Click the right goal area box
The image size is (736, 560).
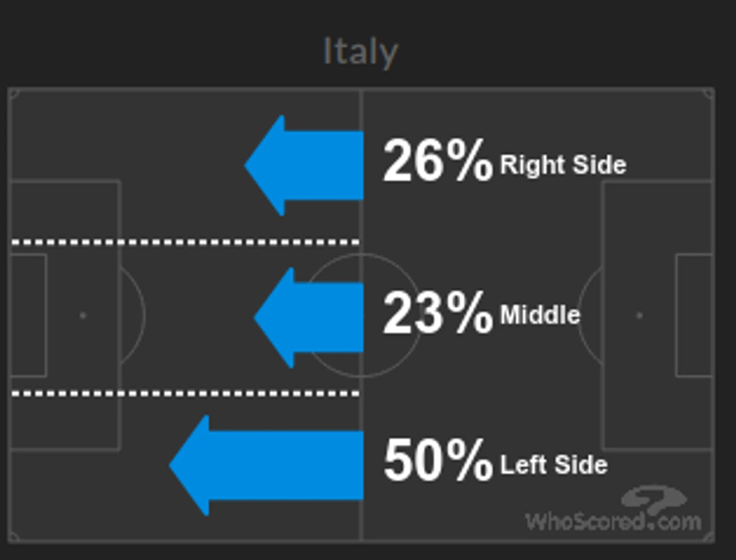pos(694,315)
